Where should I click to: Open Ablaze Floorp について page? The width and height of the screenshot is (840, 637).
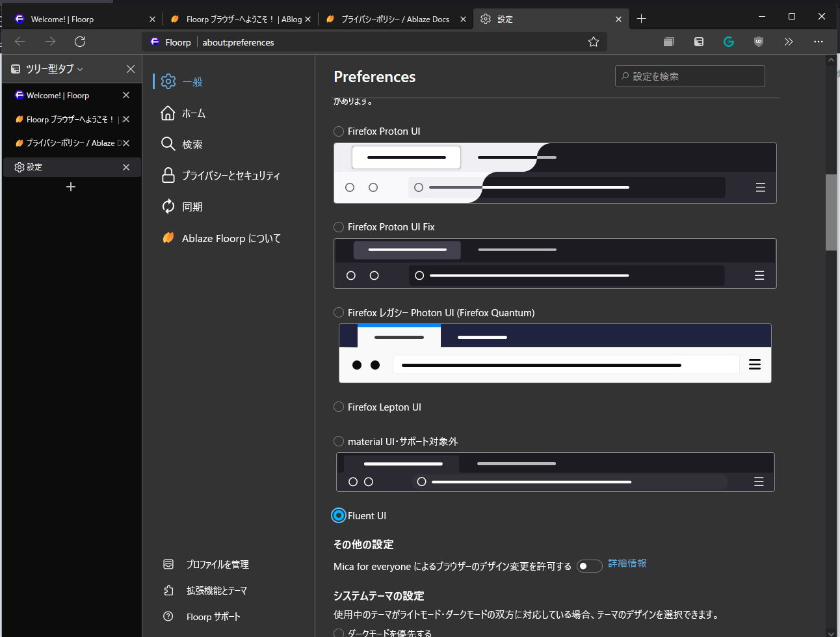tap(228, 238)
